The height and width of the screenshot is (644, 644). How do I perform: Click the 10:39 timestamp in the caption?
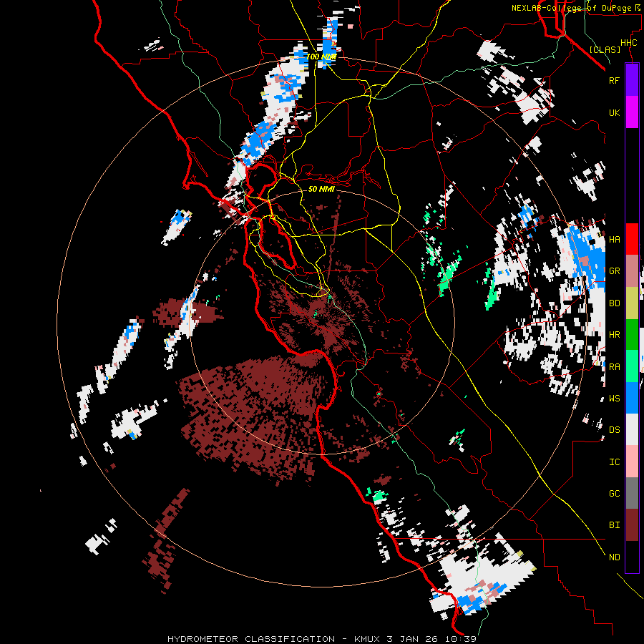[x=462, y=639]
